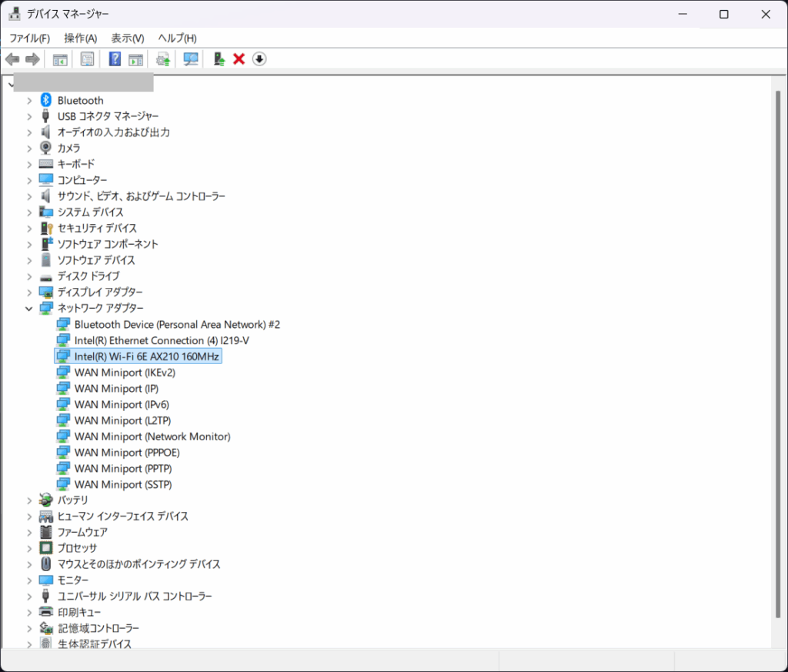The image size is (788, 672).
Task: Open the ファイル(F) menu
Action: click(x=30, y=38)
